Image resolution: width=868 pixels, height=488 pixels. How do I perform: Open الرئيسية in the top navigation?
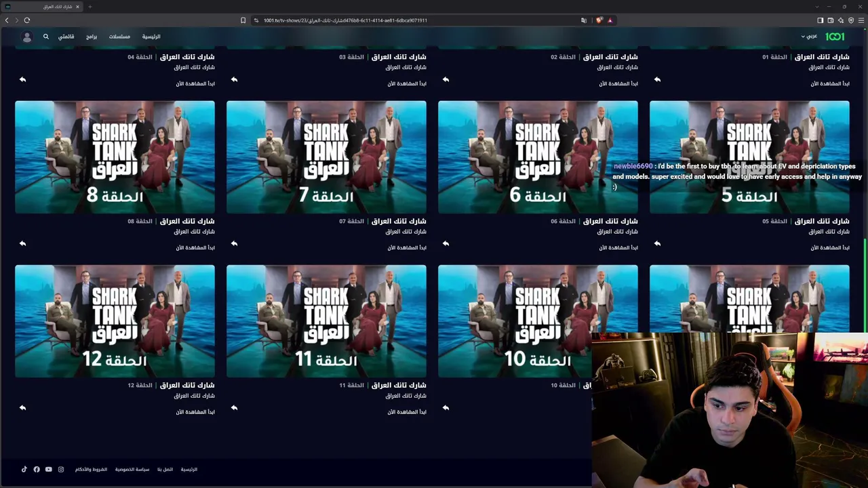151,37
